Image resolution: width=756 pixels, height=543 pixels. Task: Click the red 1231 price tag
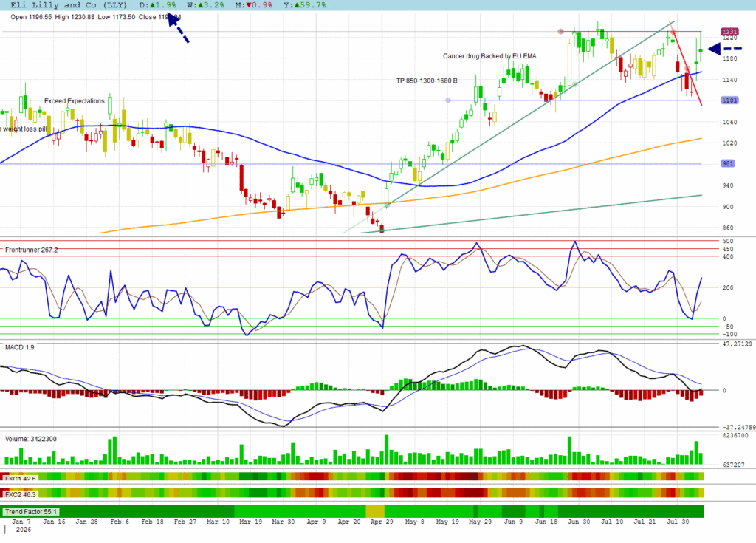729,31
